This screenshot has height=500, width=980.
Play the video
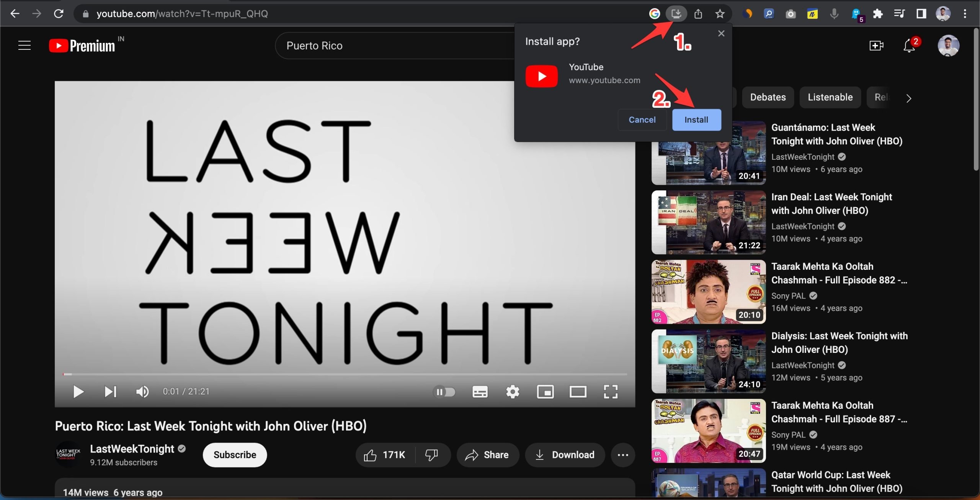click(x=78, y=392)
